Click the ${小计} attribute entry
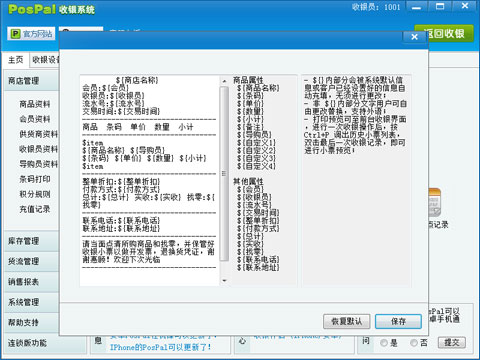Screen dimensions: 480x360 pyautogui.click(x=250, y=119)
